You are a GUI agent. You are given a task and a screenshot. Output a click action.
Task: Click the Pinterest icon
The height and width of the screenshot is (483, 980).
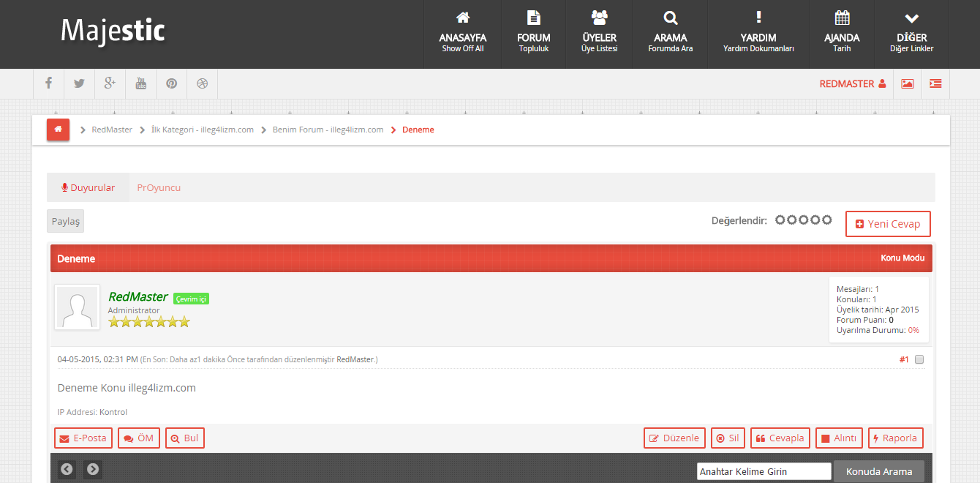(171, 83)
